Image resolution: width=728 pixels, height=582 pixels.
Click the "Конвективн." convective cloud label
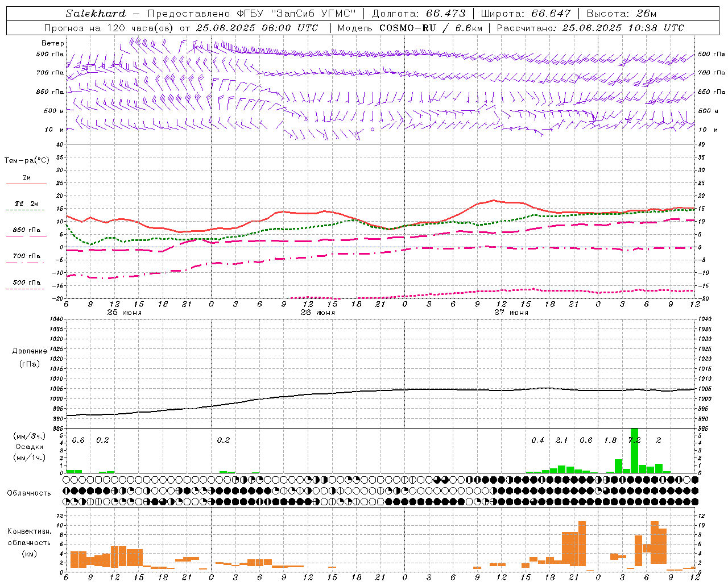29,531
